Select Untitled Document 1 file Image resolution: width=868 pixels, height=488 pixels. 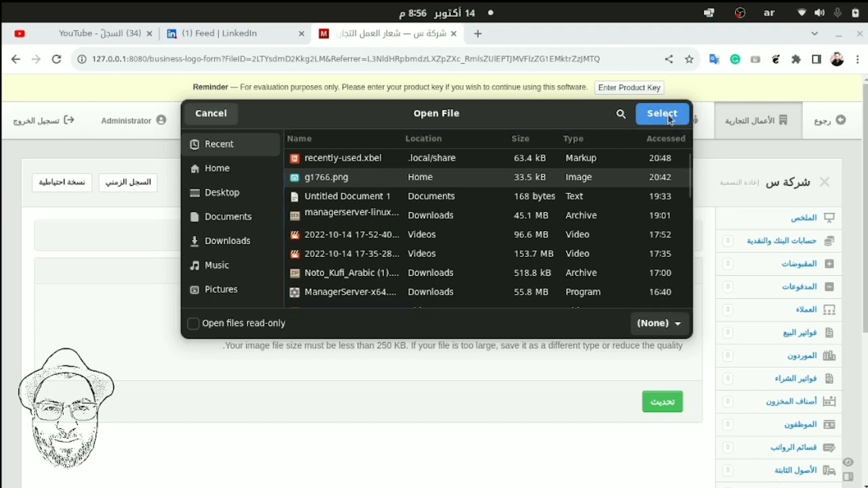click(x=486, y=196)
